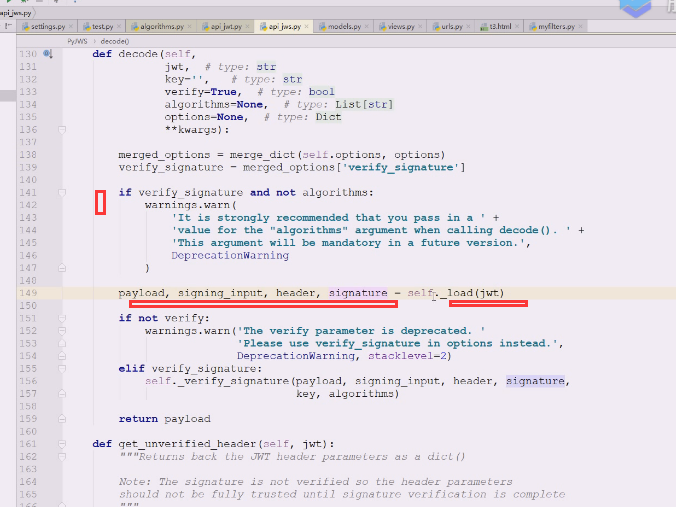Close the models.py tab
The height and width of the screenshot is (507, 676).
(366, 27)
